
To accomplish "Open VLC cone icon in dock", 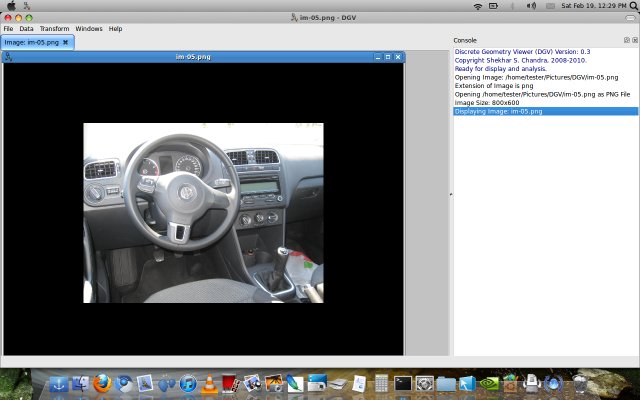I will tap(209, 383).
